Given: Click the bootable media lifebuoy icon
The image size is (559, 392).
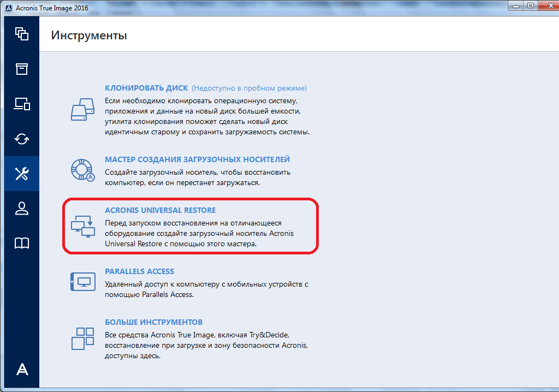Looking at the screenshot, I should coord(83,170).
